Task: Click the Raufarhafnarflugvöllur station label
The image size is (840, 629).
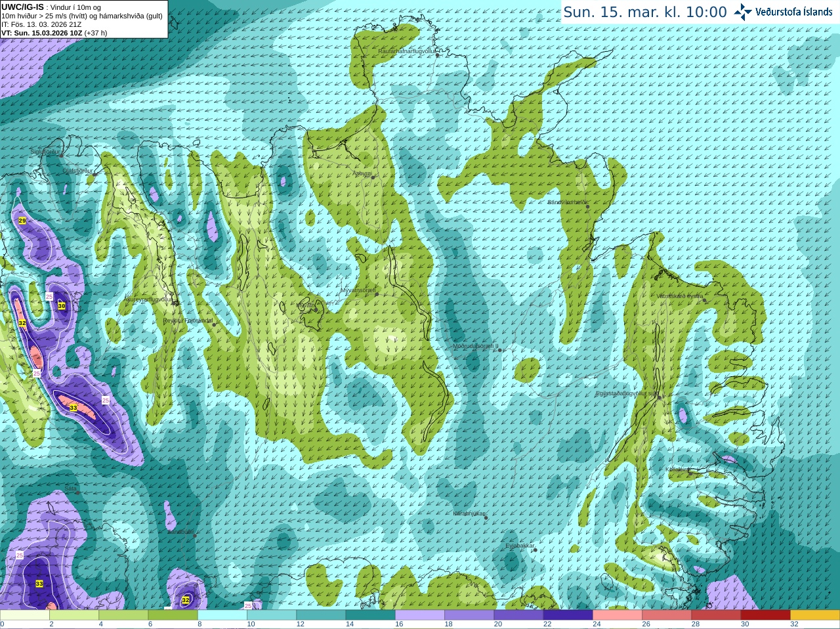Action: pos(407,51)
